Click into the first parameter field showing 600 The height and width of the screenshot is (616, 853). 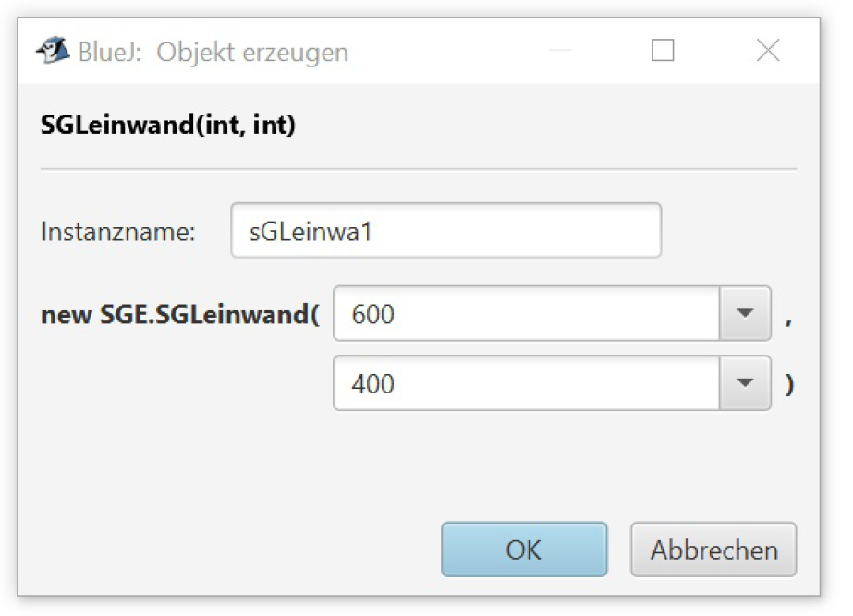point(527,313)
